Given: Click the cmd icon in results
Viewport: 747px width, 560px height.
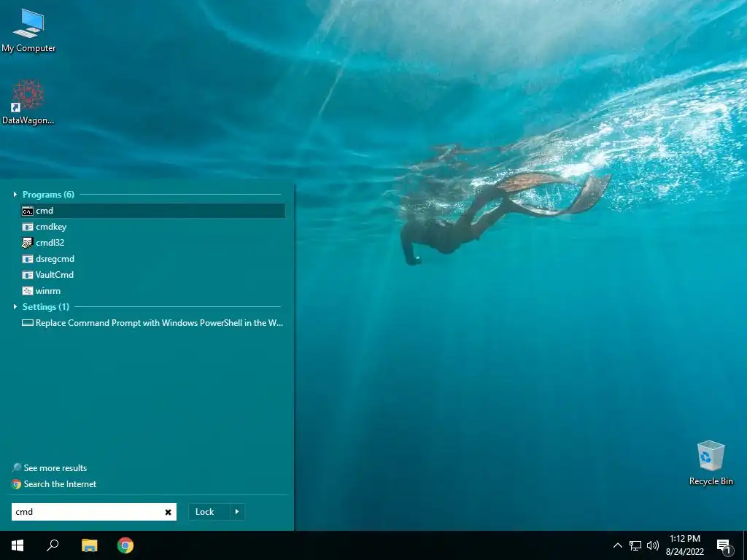Looking at the screenshot, I should click(28, 211).
